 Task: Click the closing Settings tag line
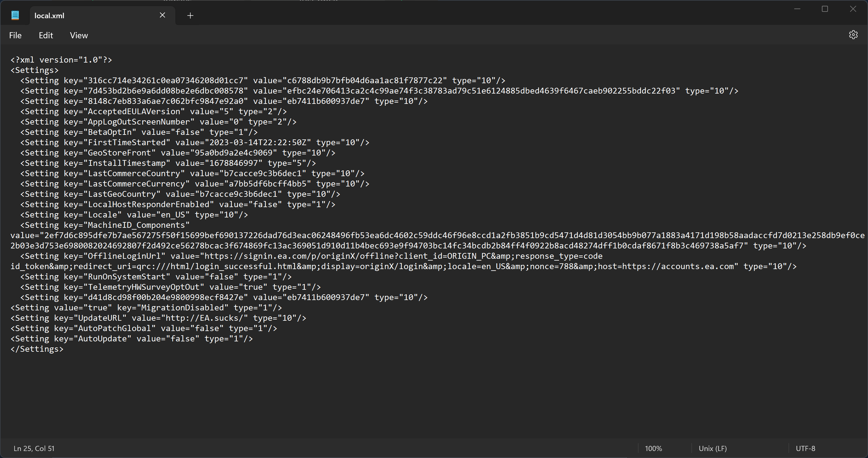[37, 349]
